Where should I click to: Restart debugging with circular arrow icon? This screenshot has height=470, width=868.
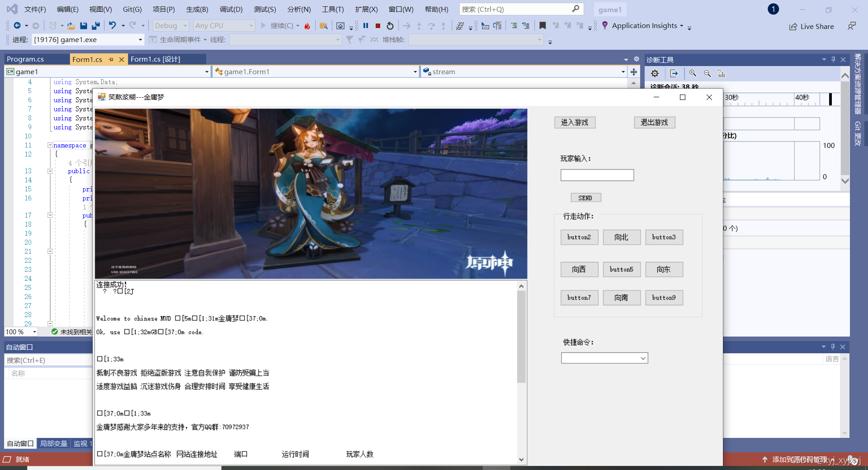click(390, 26)
